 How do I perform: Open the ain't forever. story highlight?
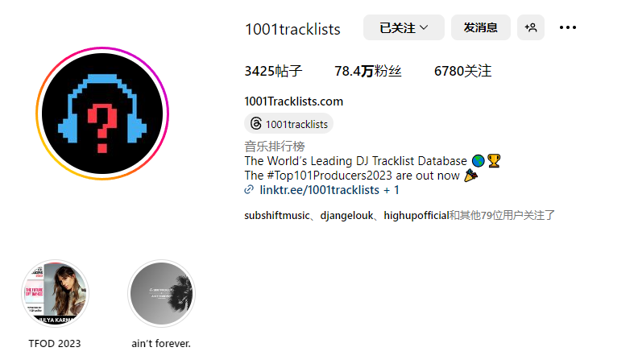[x=161, y=293]
